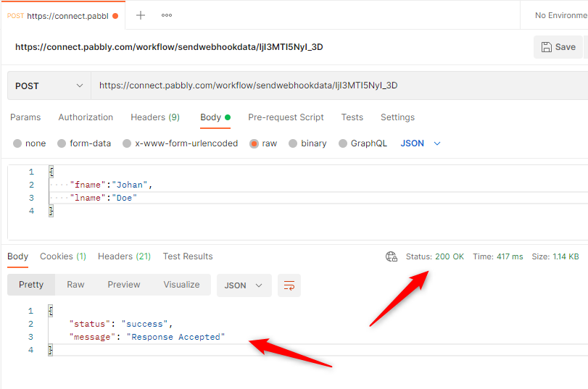Select the GraphQL body type radio
The width and height of the screenshot is (588, 389).
tap(343, 143)
